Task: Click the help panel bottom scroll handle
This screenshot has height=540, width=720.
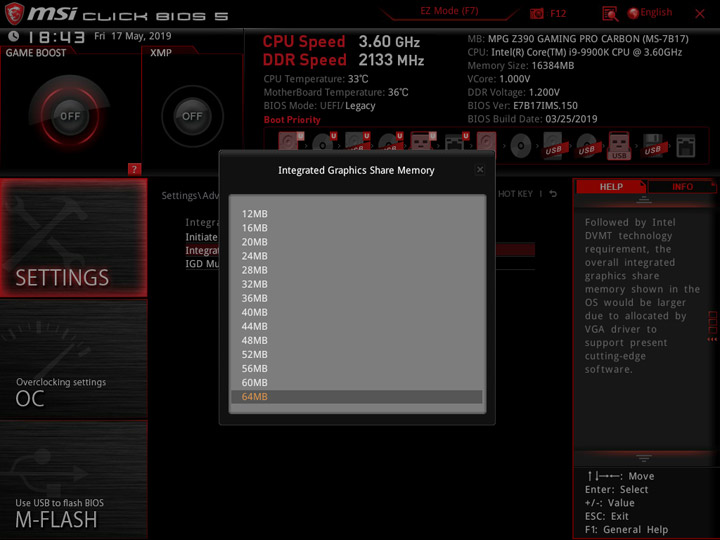Action: 643,458
